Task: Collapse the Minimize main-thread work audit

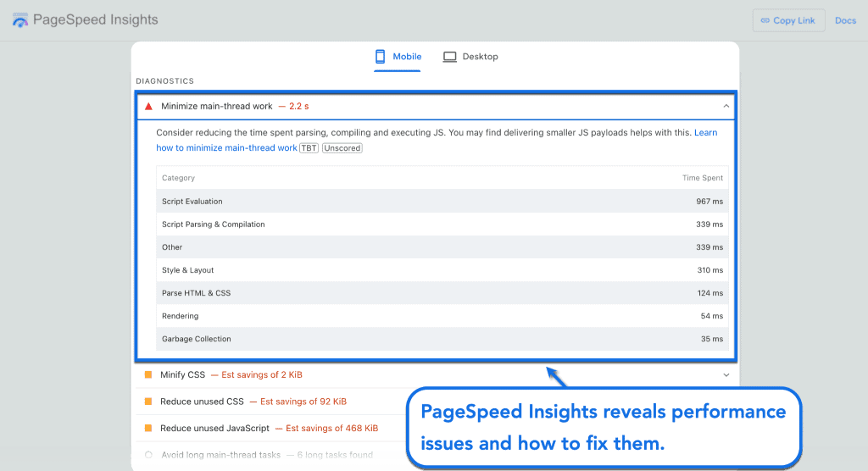Action: (726, 106)
